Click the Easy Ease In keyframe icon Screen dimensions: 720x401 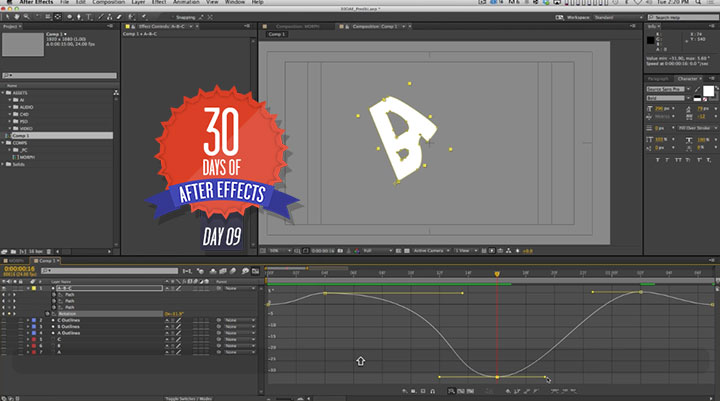pos(565,391)
